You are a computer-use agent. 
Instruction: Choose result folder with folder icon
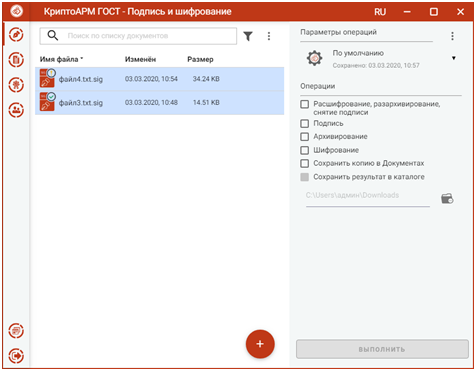pos(447,199)
